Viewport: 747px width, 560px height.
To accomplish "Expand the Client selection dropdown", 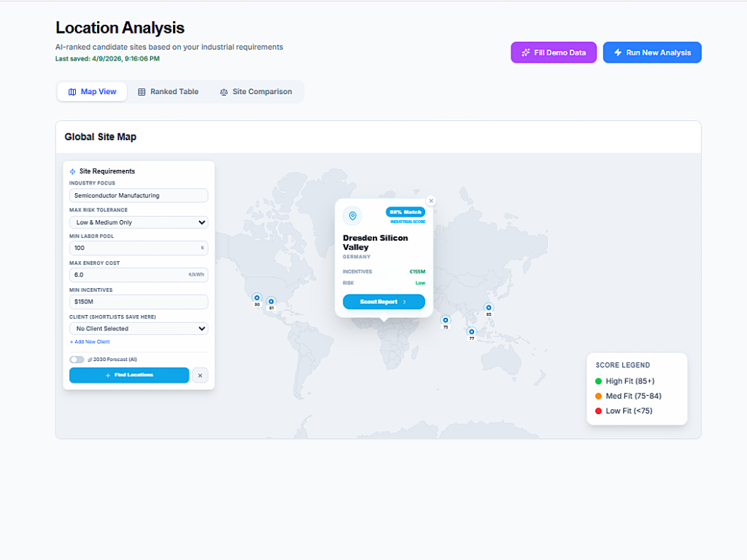I will coord(139,329).
